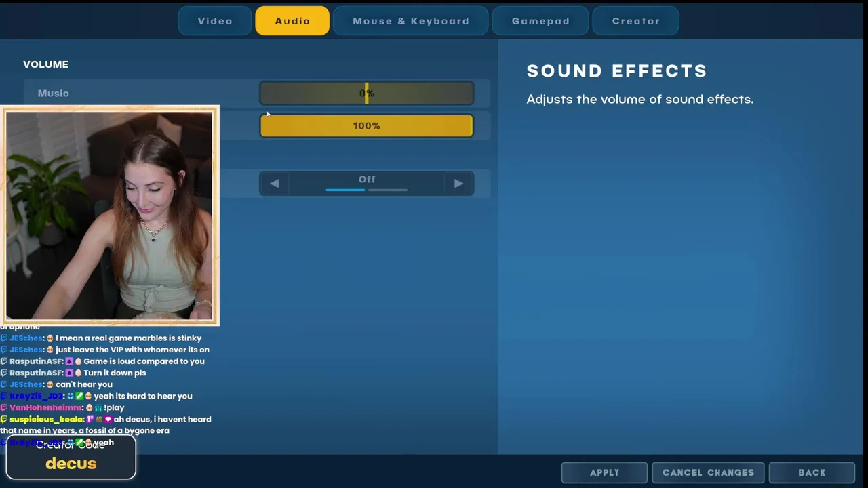Open the Video settings tab
The width and height of the screenshot is (868, 488).
(x=215, y=21)
